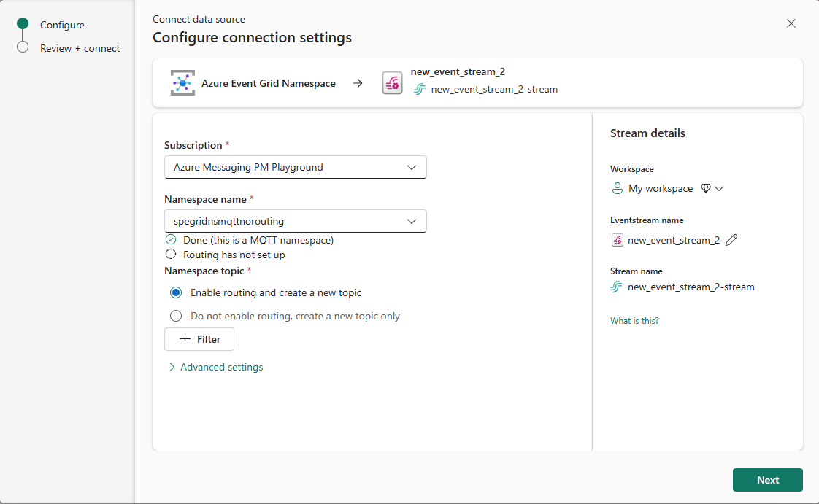
Task: Select Do not enable routing, create a new topic only
Action: (175, 316)
